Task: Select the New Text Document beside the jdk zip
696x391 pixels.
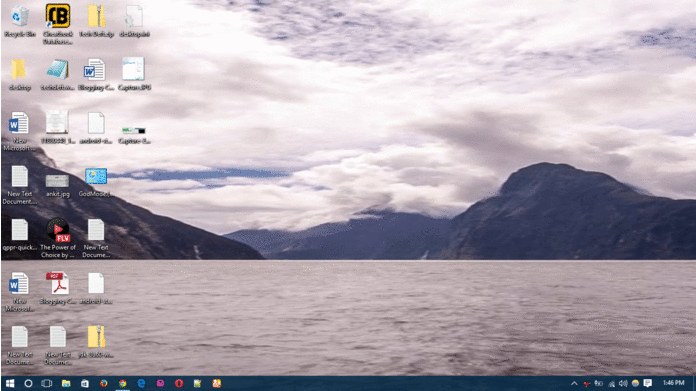Action: pos(58,336)
